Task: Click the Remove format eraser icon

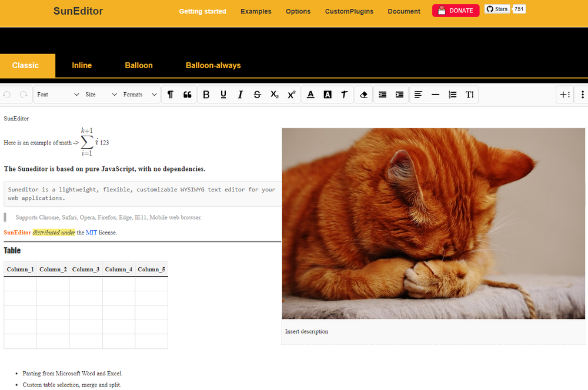Action: point(363,95)
